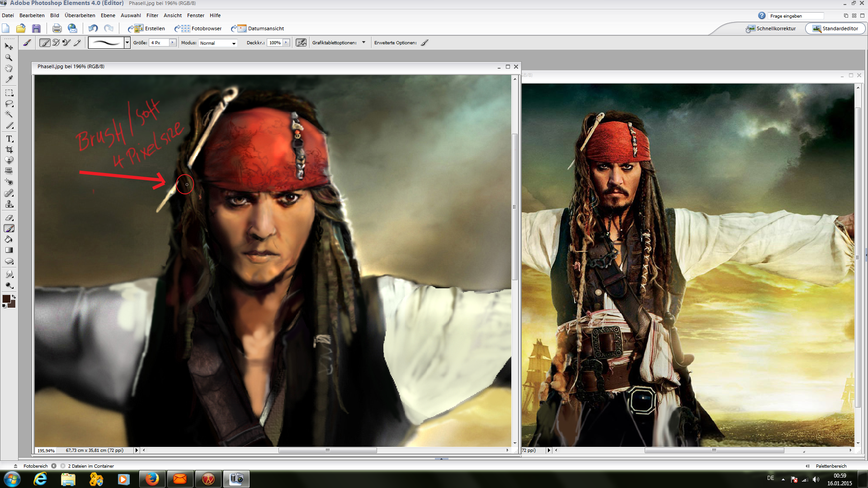Switch to Standardeditor mode
The image size is (868, 488).
835,28
